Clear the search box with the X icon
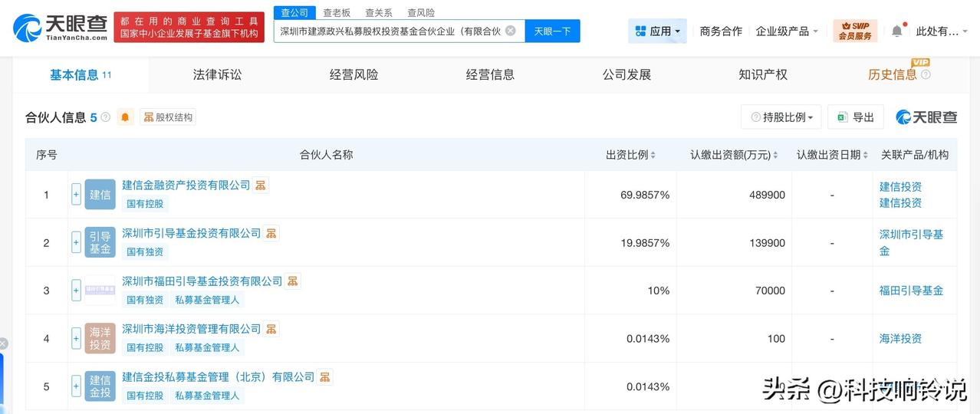 pyautogui.click(x=510, y=31)
